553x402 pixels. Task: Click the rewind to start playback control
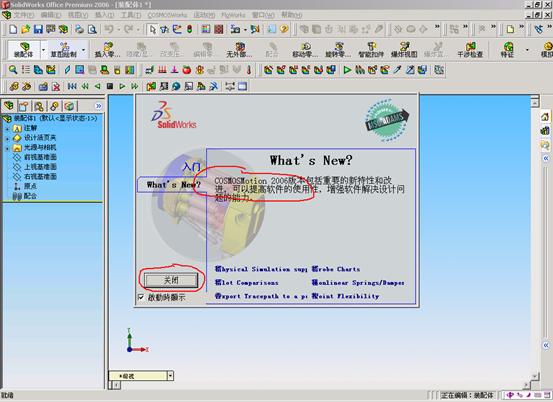coord(72,86)
